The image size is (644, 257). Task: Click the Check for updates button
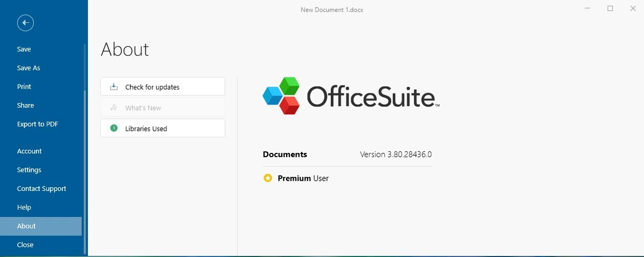(x=163, y=87)
